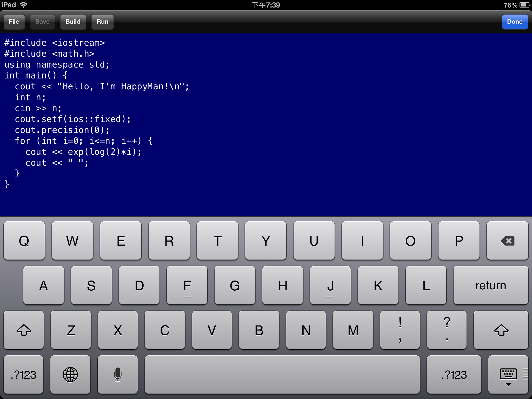Place cursor after cout.precision(0); line
The image size is (532, 399).
point(110,130)
